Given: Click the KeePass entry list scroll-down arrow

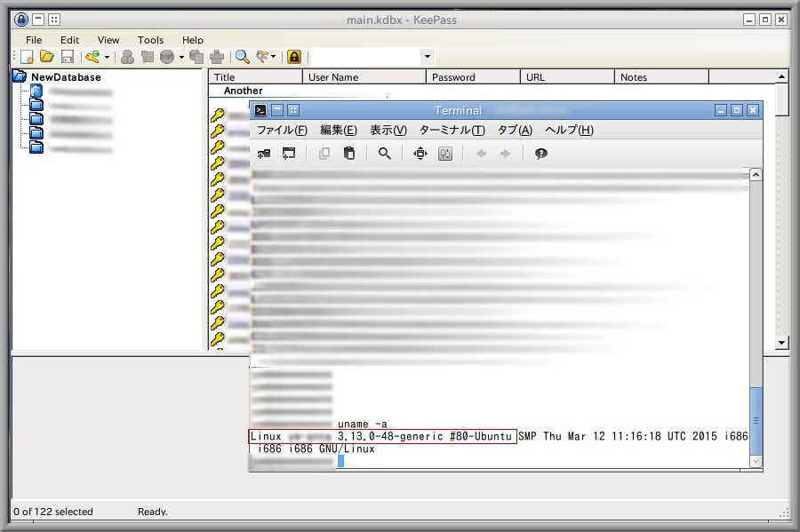Looking at the screenshot, I should tap(781, 343).
